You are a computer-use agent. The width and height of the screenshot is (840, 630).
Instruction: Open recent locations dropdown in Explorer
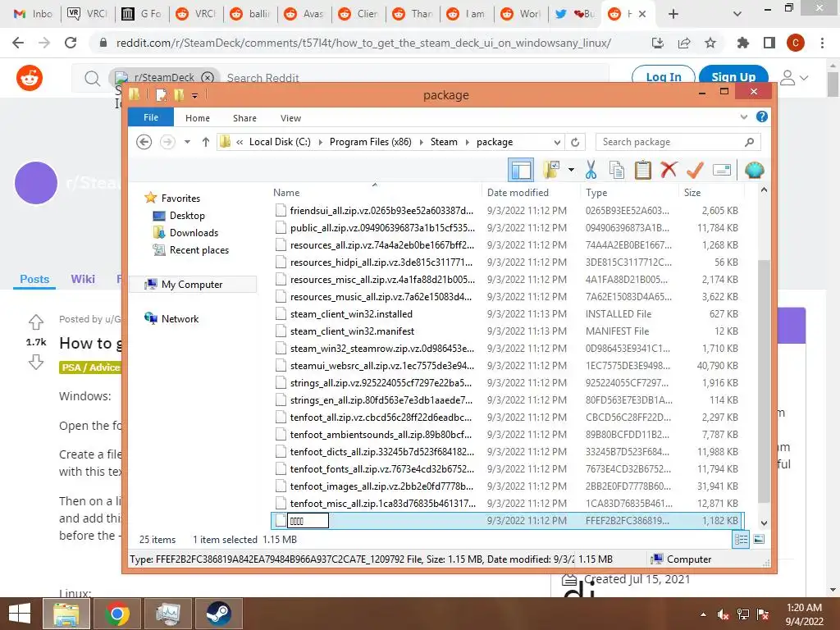187,142
